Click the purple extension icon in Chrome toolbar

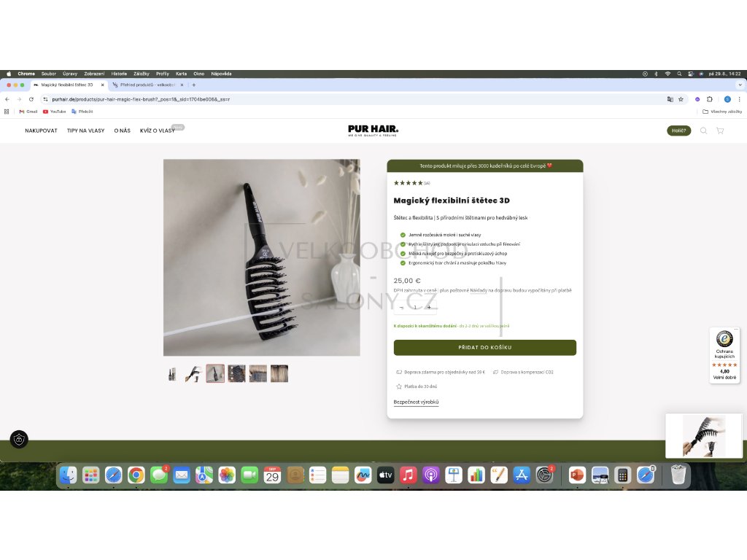697,99
